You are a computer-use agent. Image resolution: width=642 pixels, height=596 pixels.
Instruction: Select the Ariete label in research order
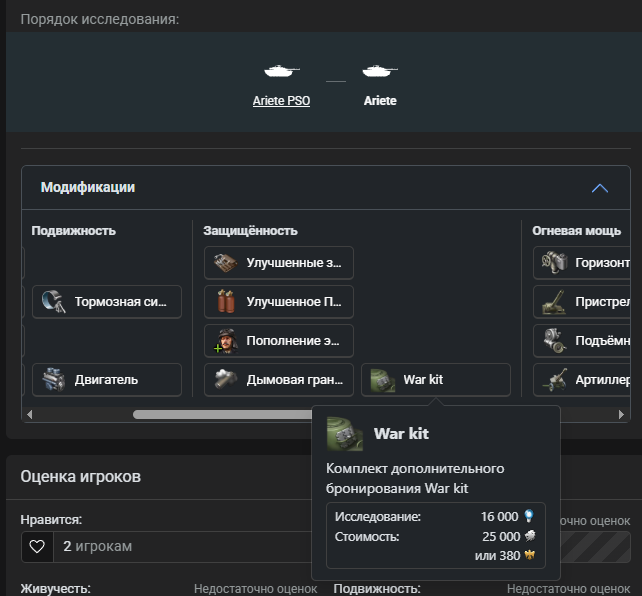click(380, 101)
